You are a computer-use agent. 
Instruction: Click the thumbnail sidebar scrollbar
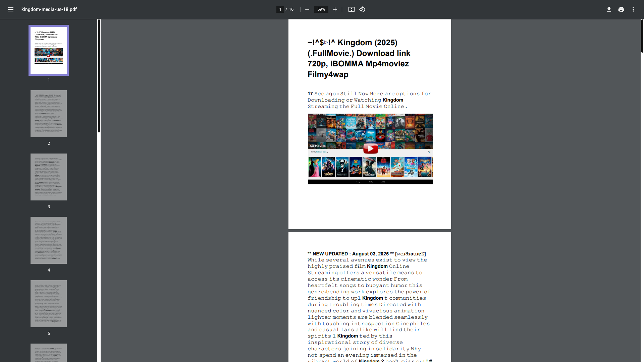click(99, 76)
